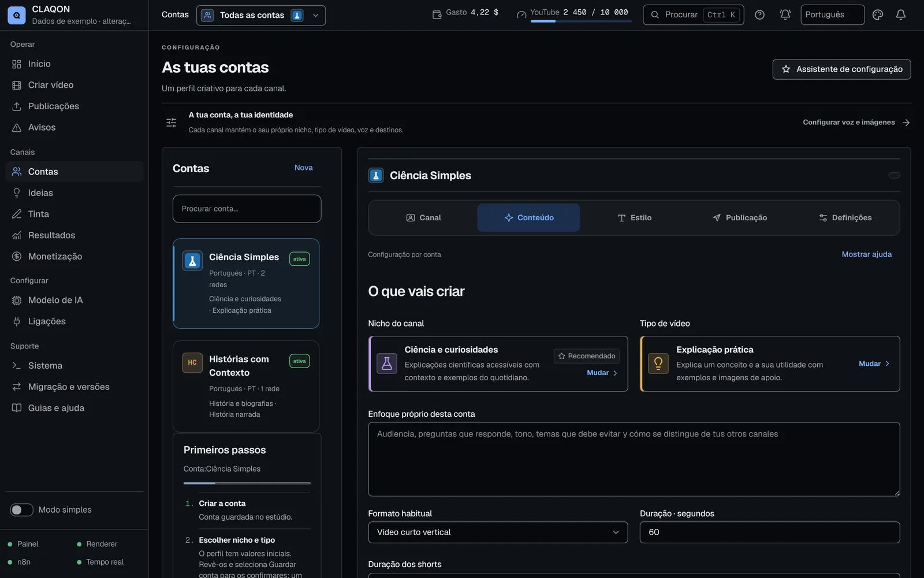This screenshot has width=924, height=578.
Task: Switch to the Publicação tab
Action: coord(740,218)
